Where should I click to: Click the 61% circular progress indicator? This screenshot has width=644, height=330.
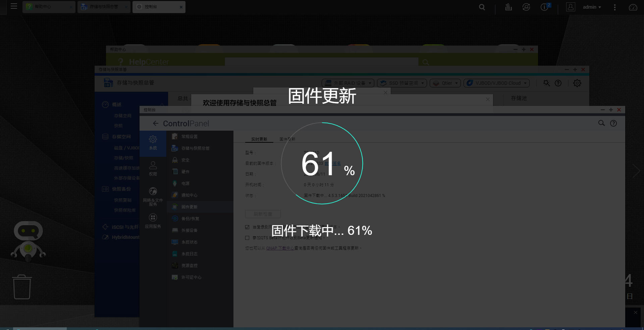pyautogui.click(x=322, y=164)
